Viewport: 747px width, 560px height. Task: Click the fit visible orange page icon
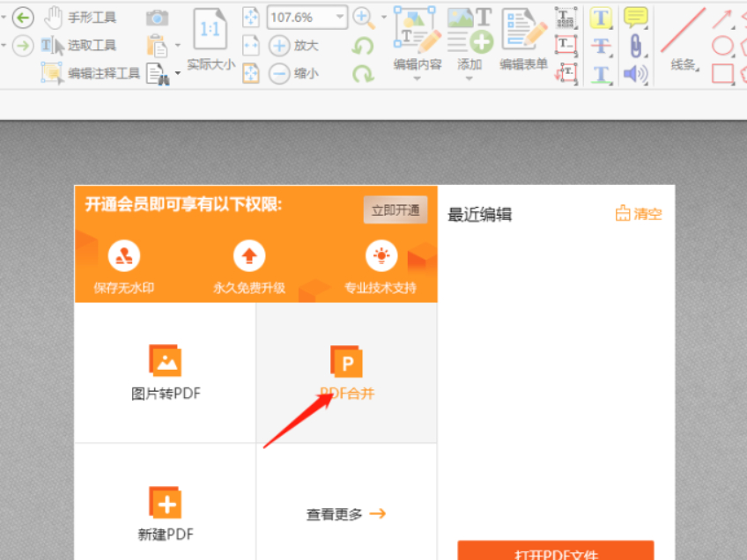click(251, 73)
